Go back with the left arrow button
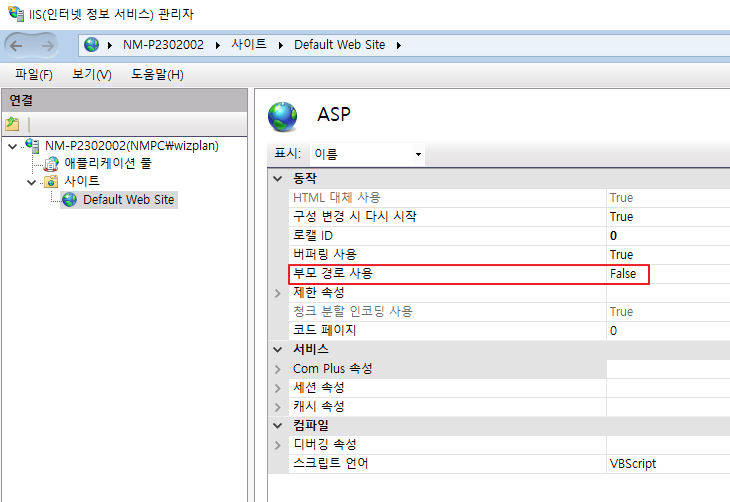The width and height of the screenshot is (730, 502). coord(16,46)
